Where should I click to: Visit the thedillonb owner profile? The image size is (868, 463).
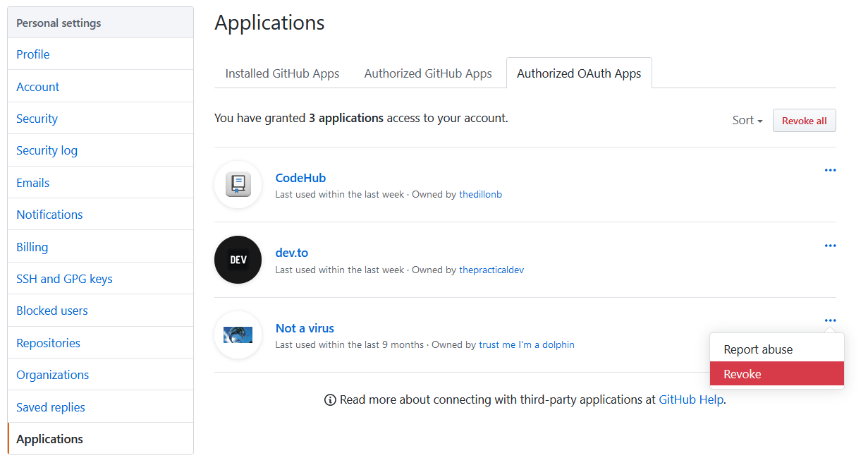481,193
